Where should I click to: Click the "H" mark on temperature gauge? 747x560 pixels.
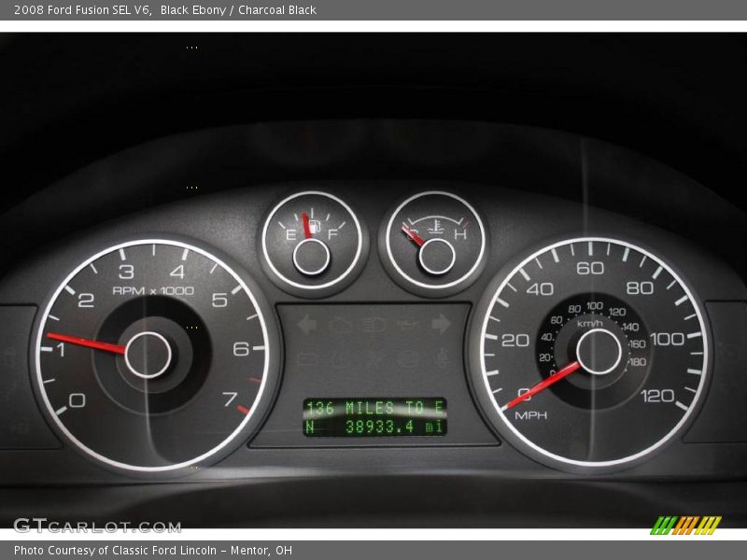point(460,234)
